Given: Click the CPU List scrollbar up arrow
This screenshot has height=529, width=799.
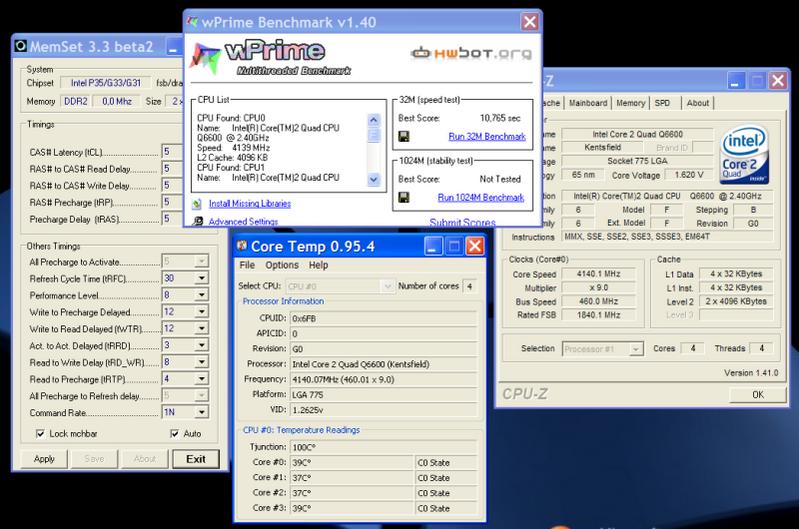Looking at the screenshot, I should tap(374, 120).
